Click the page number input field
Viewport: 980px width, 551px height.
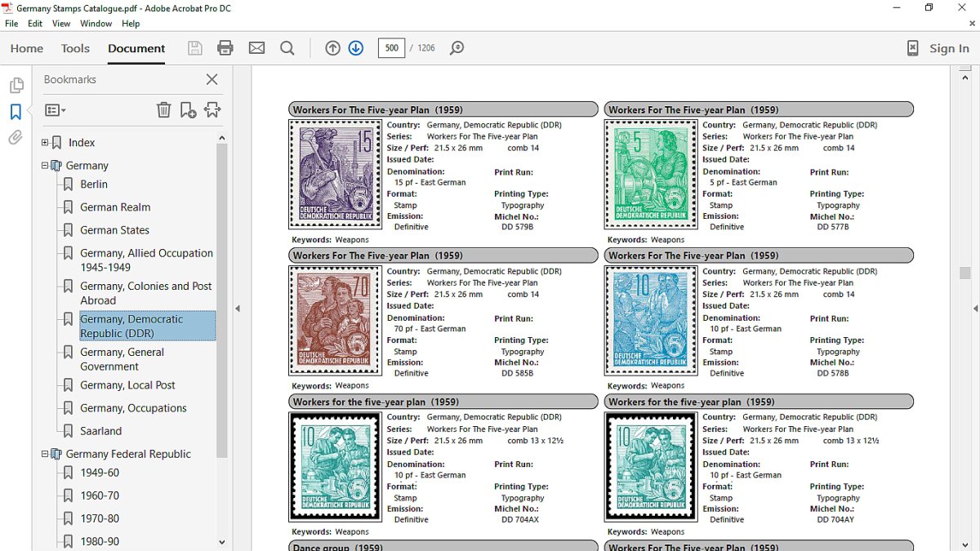point(391,48)
